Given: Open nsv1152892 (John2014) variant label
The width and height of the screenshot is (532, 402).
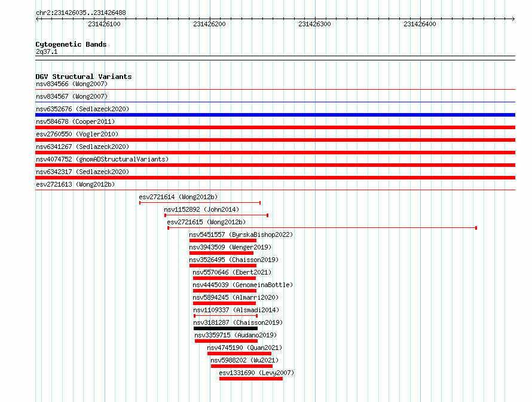Looking at the screenshot, I should (x=201, y=209).
